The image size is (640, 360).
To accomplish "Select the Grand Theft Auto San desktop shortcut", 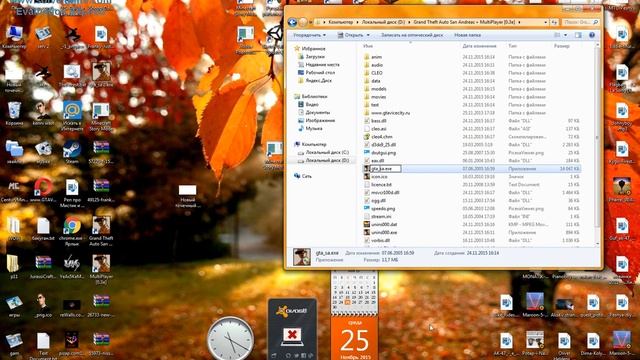I will (101, 231).
